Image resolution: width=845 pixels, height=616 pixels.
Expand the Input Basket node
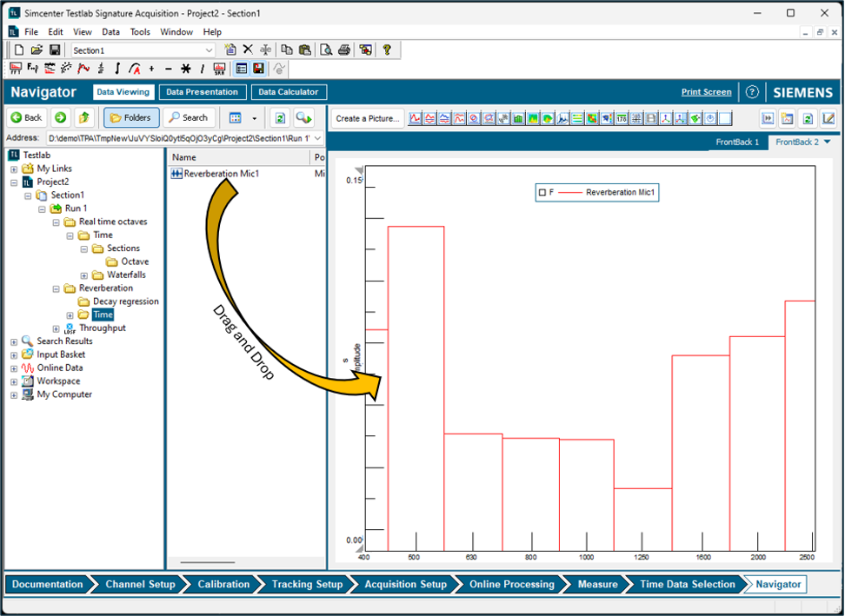point(14,354)
